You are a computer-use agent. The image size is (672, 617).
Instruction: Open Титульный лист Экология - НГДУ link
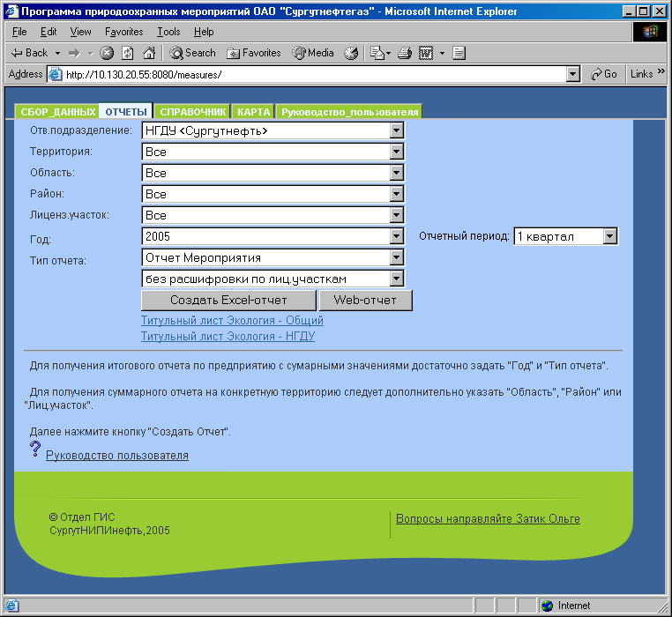[228, 337]
